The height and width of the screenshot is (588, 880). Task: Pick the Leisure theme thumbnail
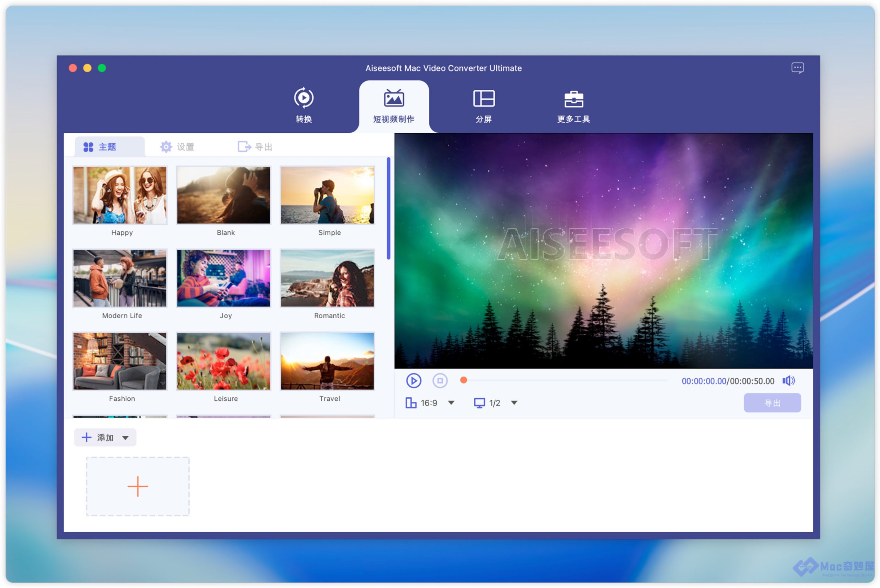pos(223,361)
